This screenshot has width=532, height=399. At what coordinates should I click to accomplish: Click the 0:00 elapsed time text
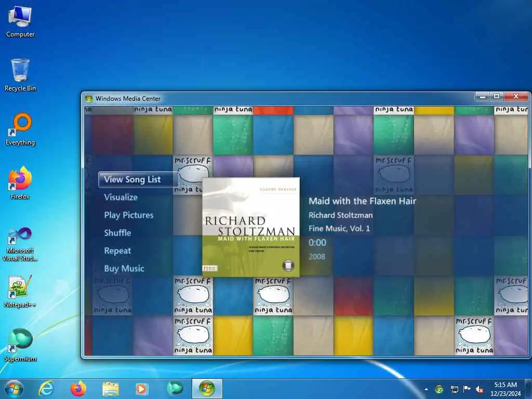point(317,243)
